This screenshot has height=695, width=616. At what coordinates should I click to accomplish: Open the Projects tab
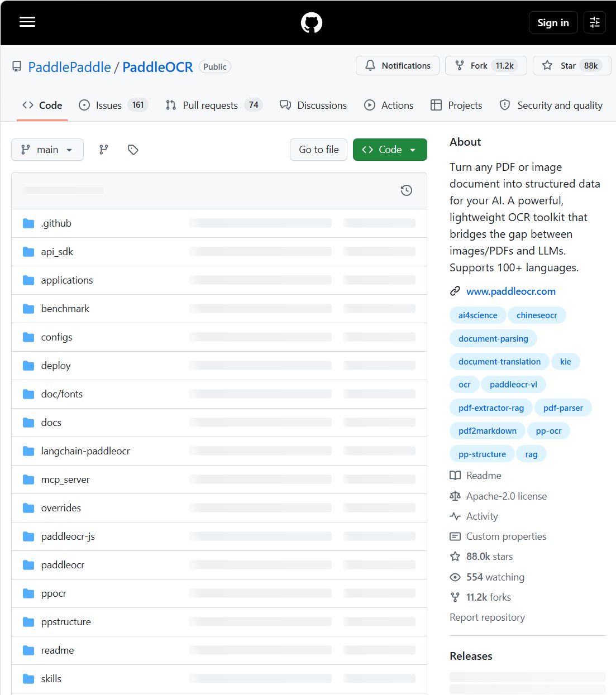click(456, 106)
